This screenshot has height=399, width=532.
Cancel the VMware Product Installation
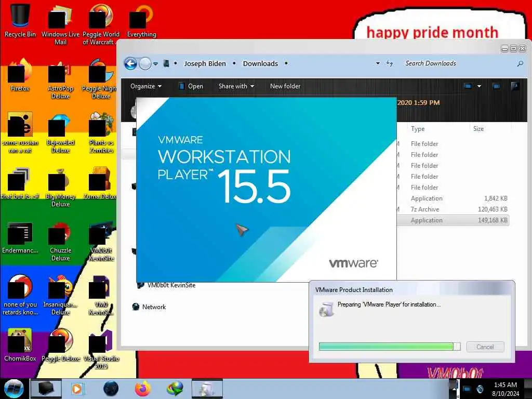485,347
